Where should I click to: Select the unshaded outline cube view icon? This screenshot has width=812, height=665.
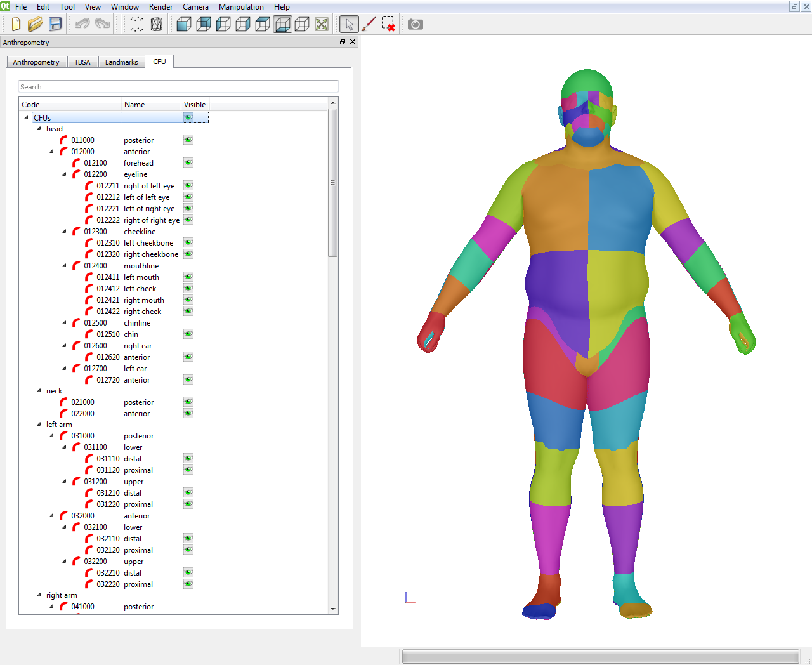(x=302, y=24)
